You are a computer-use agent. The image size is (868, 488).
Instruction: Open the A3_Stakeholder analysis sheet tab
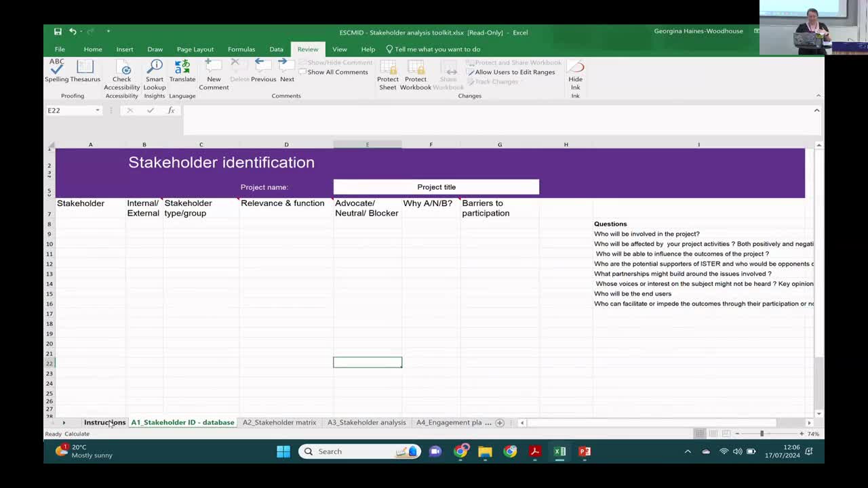tap(366, 422)
